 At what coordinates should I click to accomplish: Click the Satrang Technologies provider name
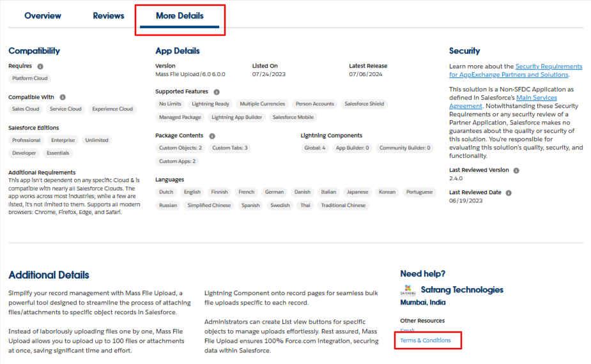(x=462, y=290)
